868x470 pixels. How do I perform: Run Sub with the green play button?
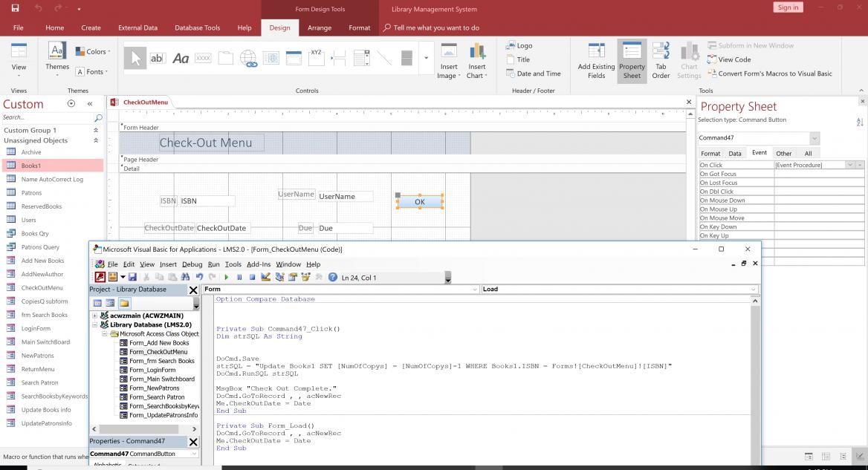(x=227, y=277)
